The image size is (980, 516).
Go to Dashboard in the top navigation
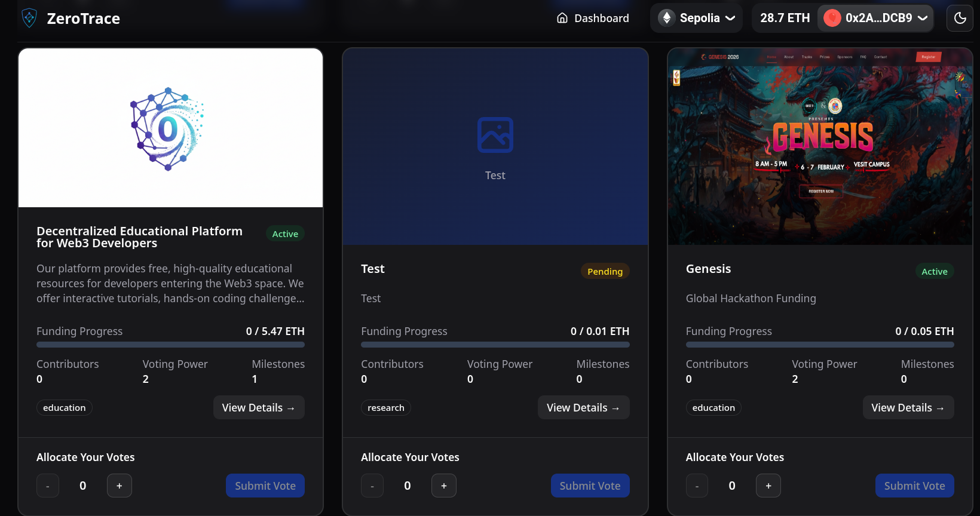(x=593, y=18)
